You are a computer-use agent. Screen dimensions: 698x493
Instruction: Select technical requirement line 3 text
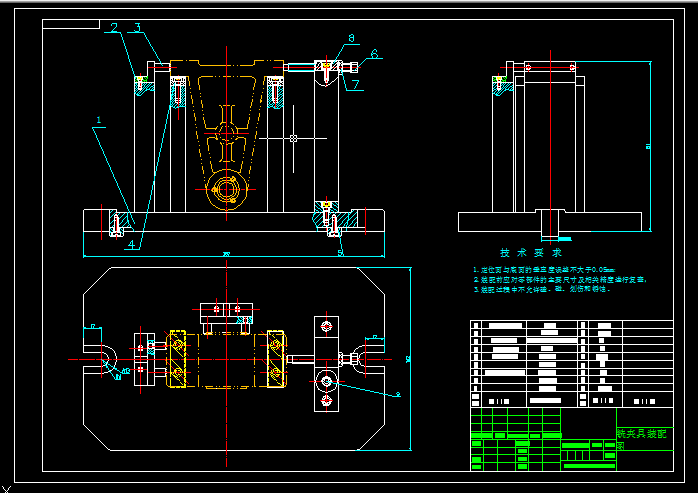coord(542,289)
